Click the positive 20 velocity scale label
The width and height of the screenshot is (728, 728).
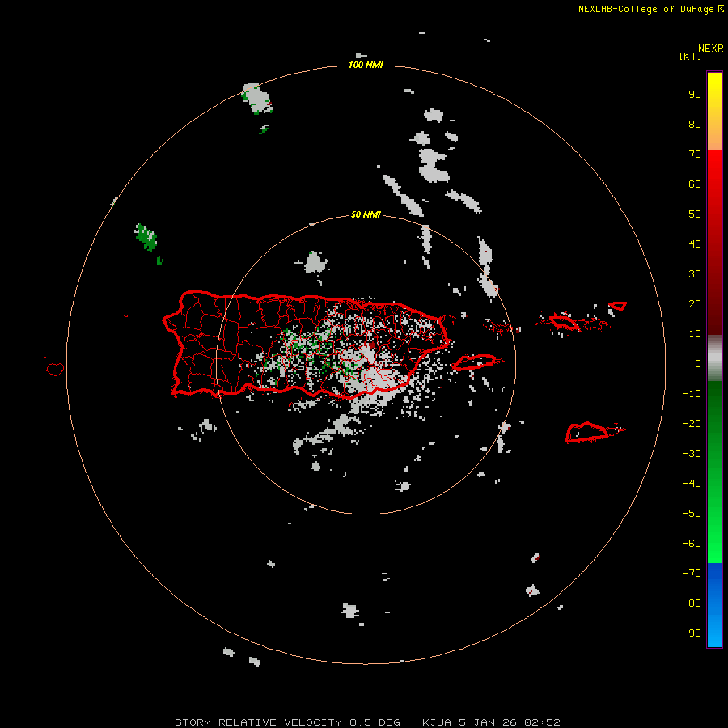695,304
